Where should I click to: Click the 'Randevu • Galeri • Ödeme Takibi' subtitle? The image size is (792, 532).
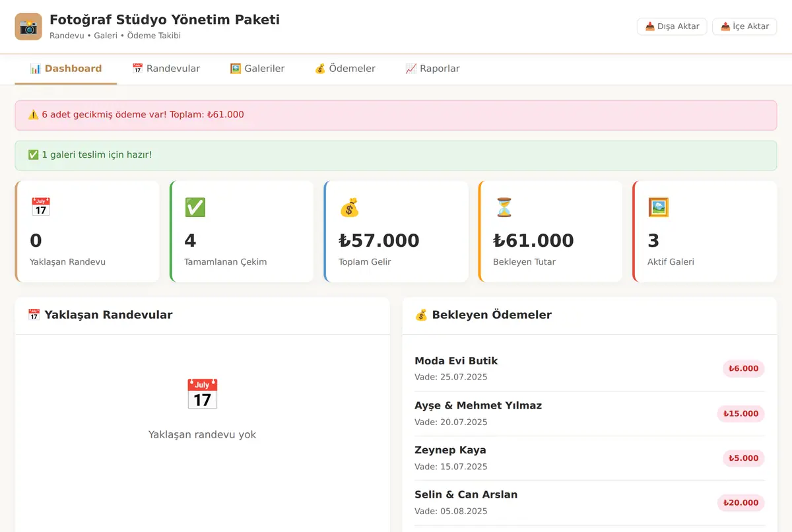click(x=115, y=36)
